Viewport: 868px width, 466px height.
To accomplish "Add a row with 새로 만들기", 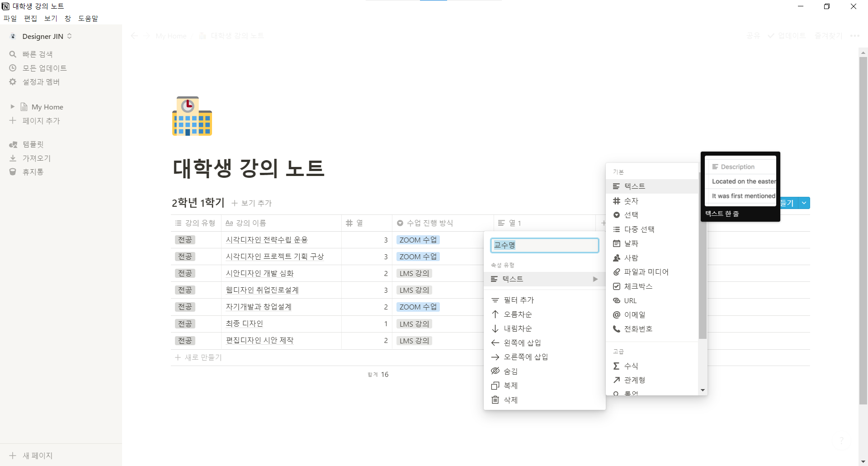I will (x=198, y=357).
